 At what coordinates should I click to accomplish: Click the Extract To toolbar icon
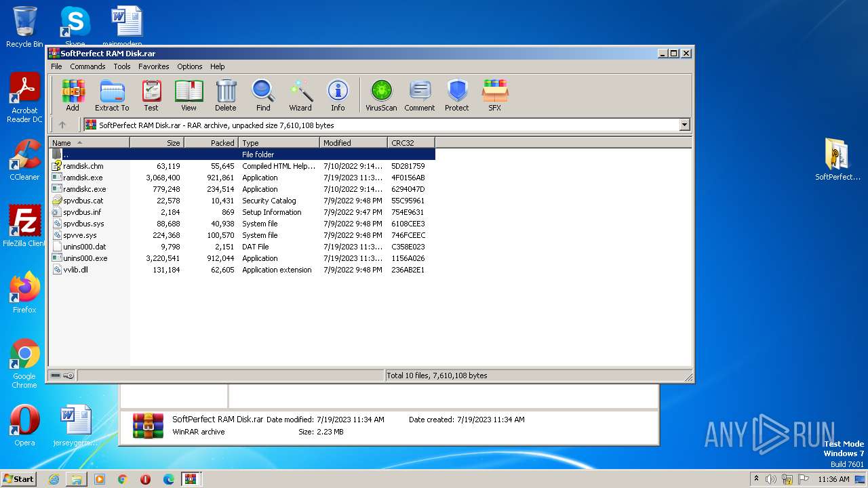112,95
